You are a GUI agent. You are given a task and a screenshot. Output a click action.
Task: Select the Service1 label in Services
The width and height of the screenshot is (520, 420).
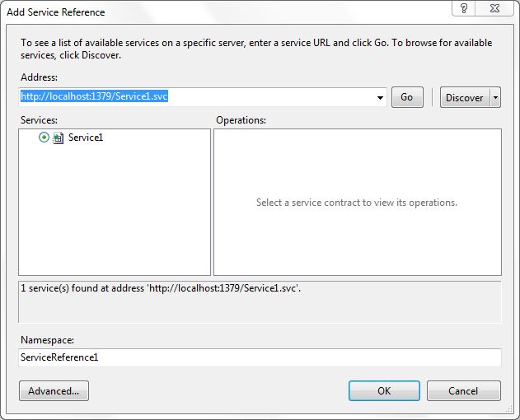[x=86, y=138]
